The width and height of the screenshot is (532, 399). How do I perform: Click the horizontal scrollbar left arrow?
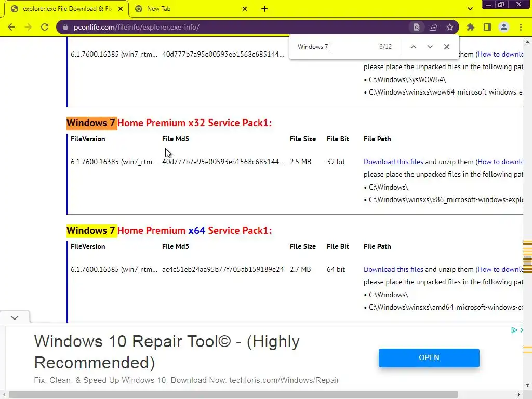coord(4,395)
